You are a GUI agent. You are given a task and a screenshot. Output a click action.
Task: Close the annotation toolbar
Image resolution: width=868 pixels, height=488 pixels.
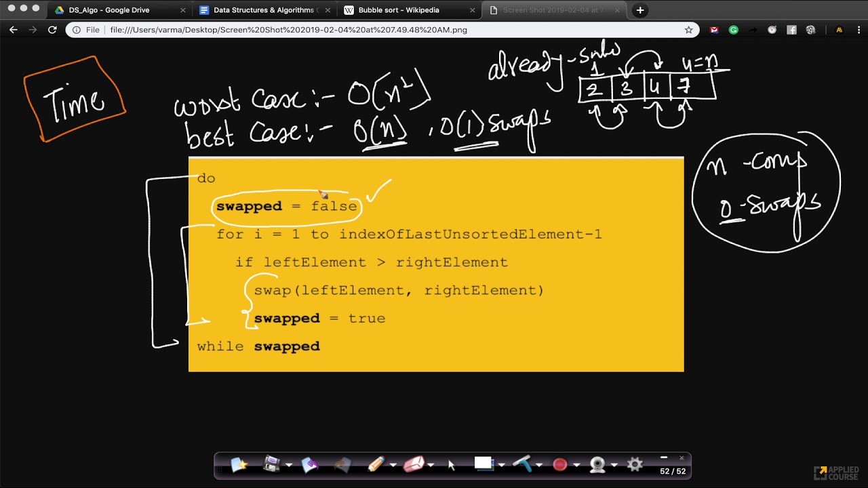tap(682, 457)
